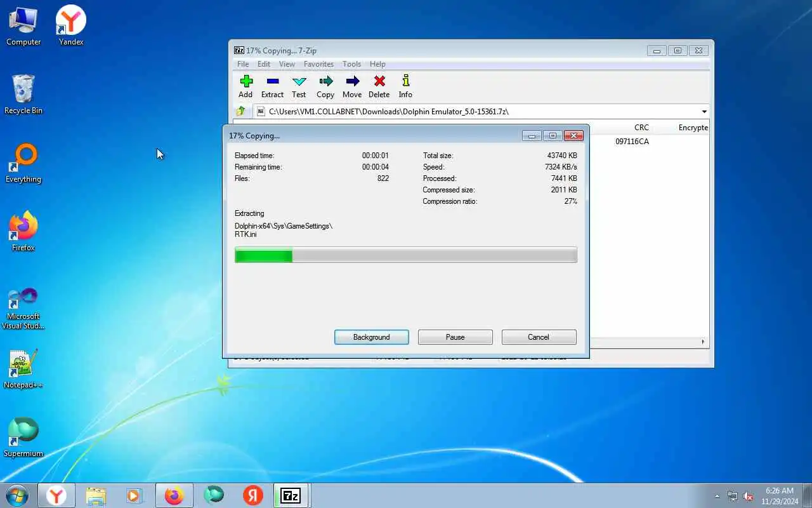
Task: Open the Favorites menu
Action: 318,64
